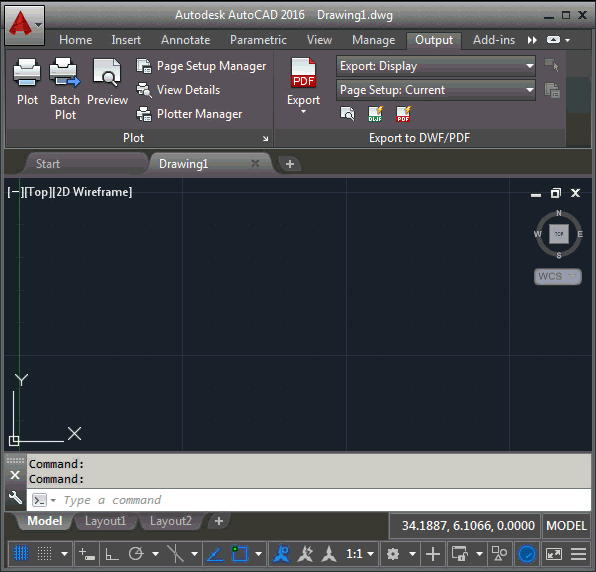Open Page Setup Manager

[201, 66]
